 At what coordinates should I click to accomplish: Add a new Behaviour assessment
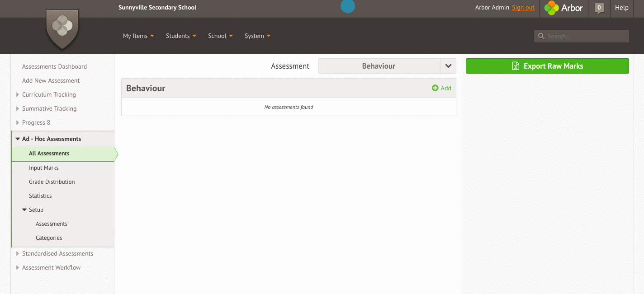pyautogui.click(x=441, y=88)
